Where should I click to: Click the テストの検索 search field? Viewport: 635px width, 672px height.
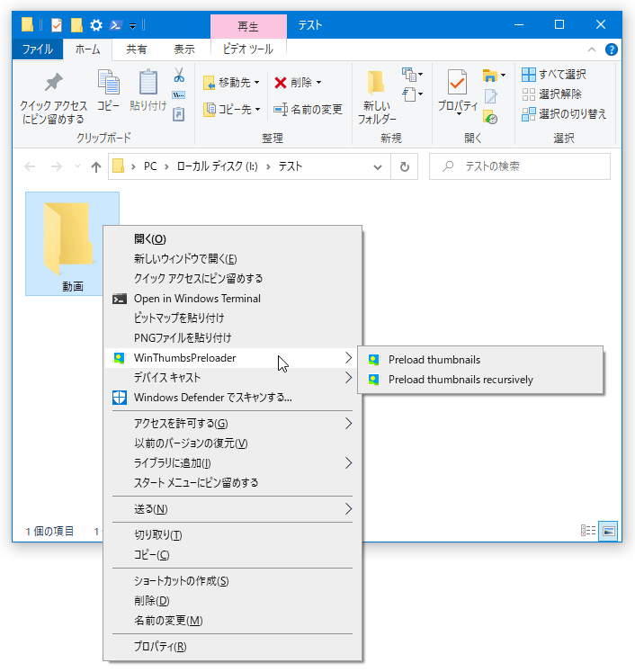[519, 166]
